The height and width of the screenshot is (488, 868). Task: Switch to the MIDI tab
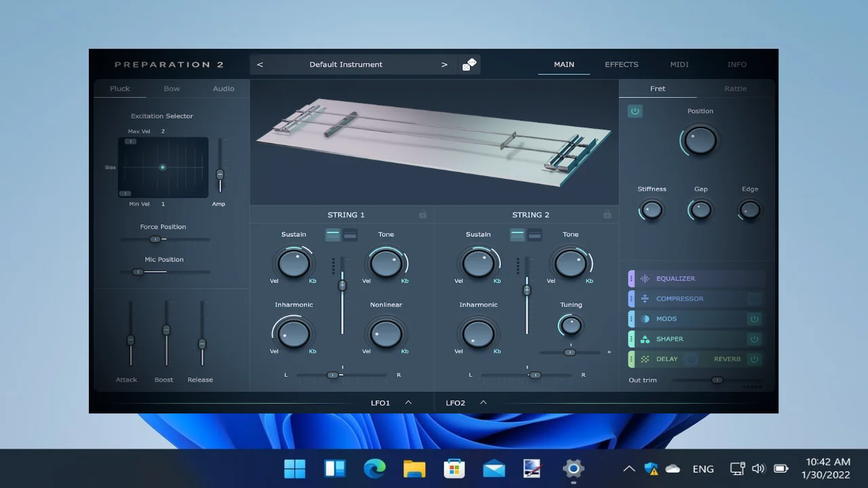click(679, 64)
